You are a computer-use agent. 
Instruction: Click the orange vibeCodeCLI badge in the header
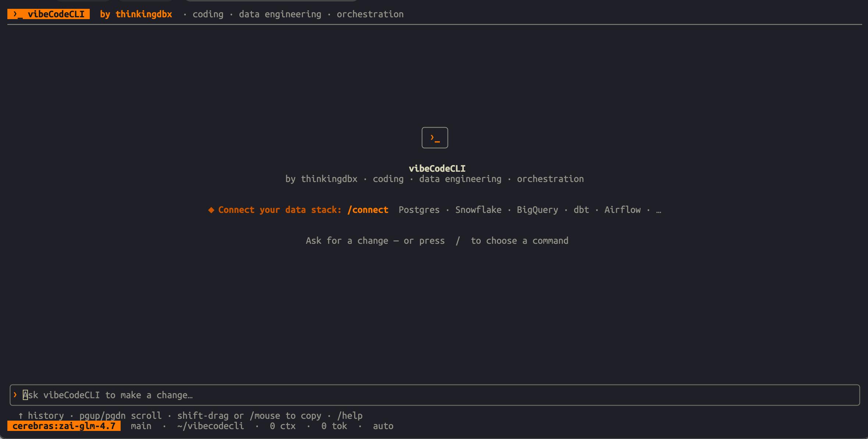point(49,14)
